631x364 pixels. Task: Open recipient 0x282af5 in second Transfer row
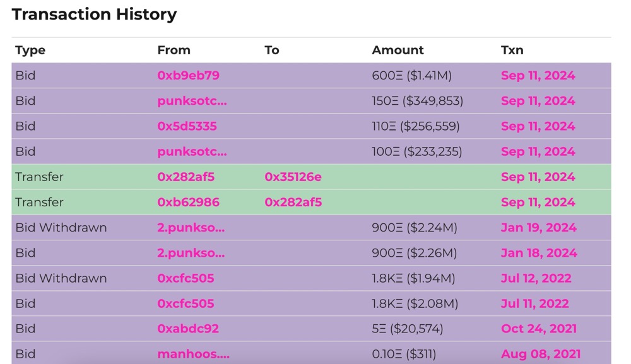tap(293, 203)
